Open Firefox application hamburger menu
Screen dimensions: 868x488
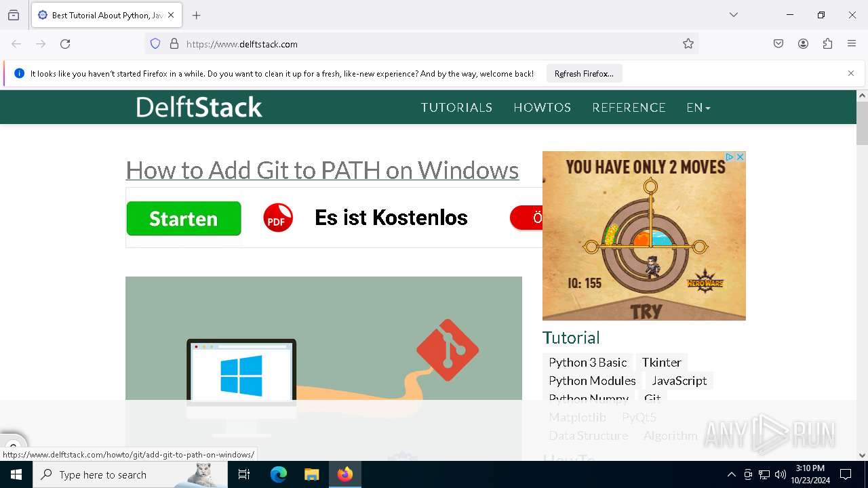tap(852, 44)
